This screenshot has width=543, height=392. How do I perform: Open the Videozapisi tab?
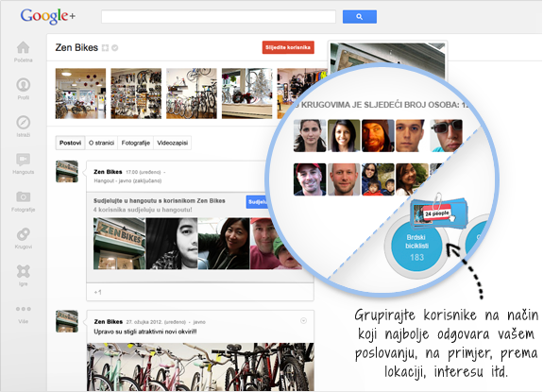(172, 143)
